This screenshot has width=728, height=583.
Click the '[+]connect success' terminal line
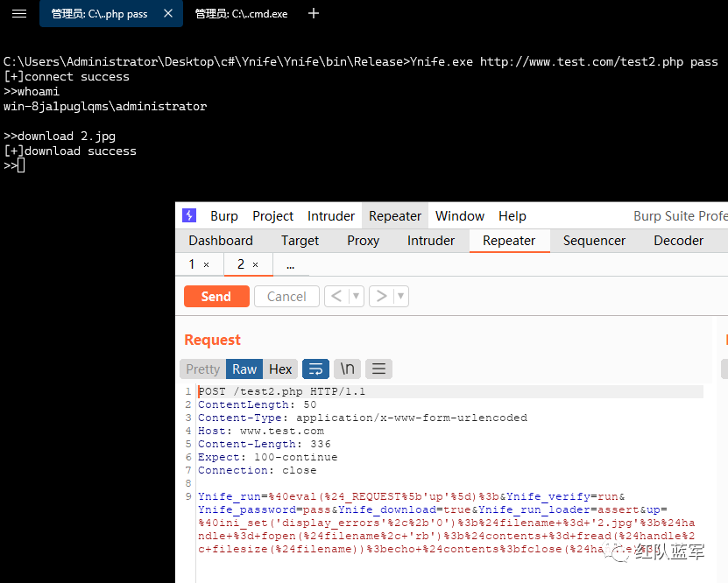[67, 77]
